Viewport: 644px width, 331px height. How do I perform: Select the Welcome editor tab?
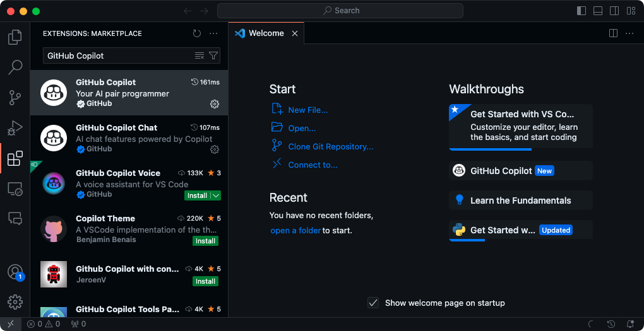(x=266, y=33)
